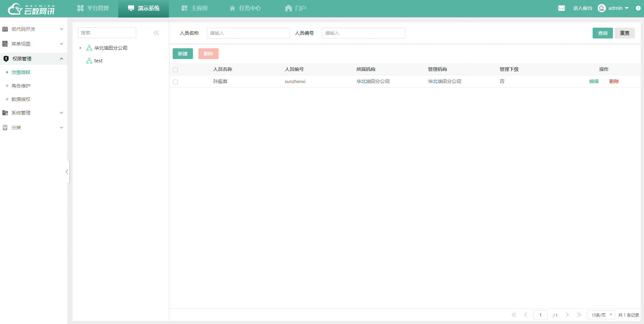Click the mail envelope icon in header
This screenshot has height=324, width=644.
(x=561, y=8)
